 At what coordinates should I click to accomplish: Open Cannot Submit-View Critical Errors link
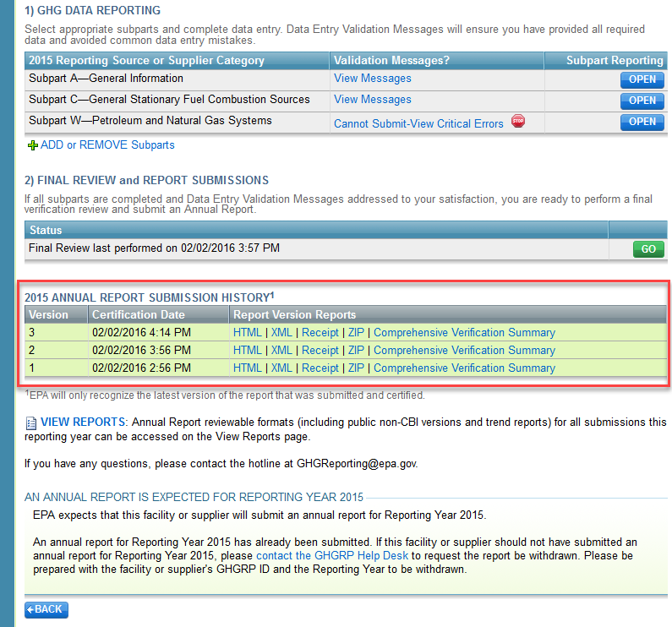tap(418, 123)
